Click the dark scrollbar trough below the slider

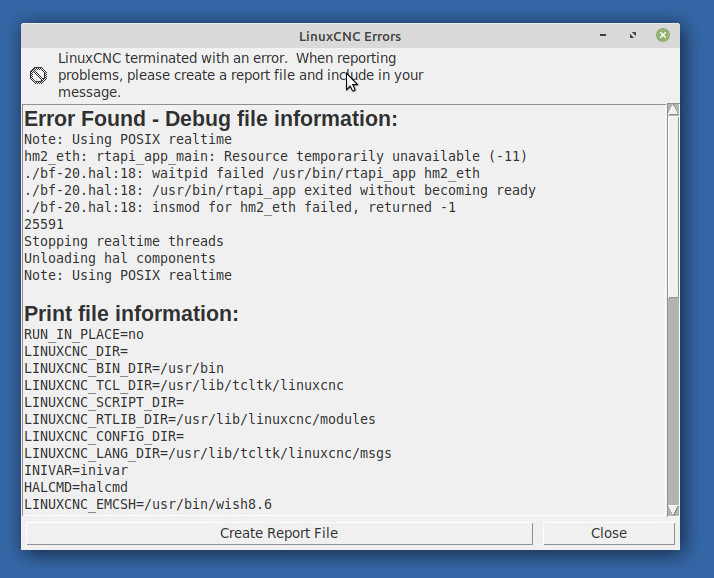coord(673,401)
